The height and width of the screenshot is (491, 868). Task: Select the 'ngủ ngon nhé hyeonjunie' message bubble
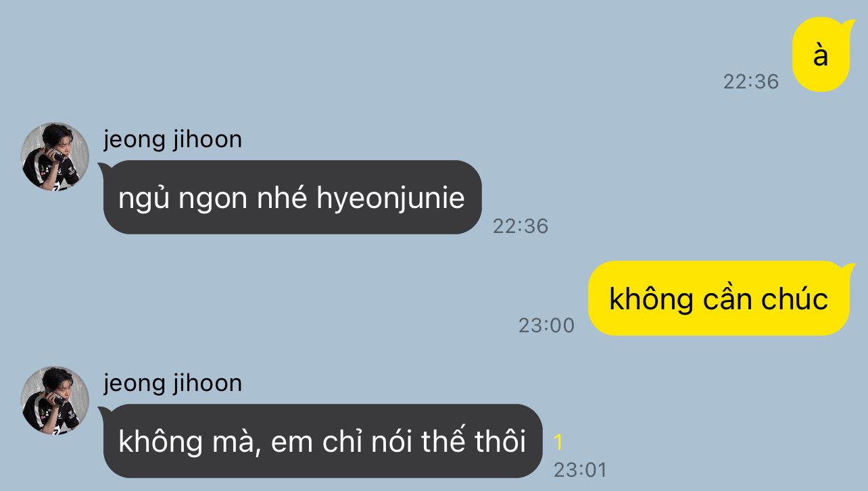(291, 197)
